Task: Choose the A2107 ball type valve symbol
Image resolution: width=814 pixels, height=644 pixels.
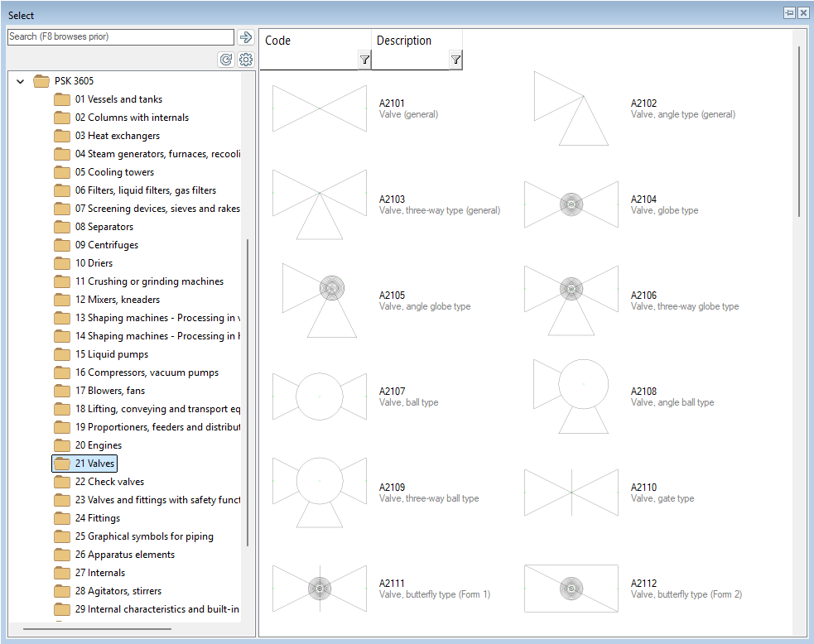Action: pos(319,396)
